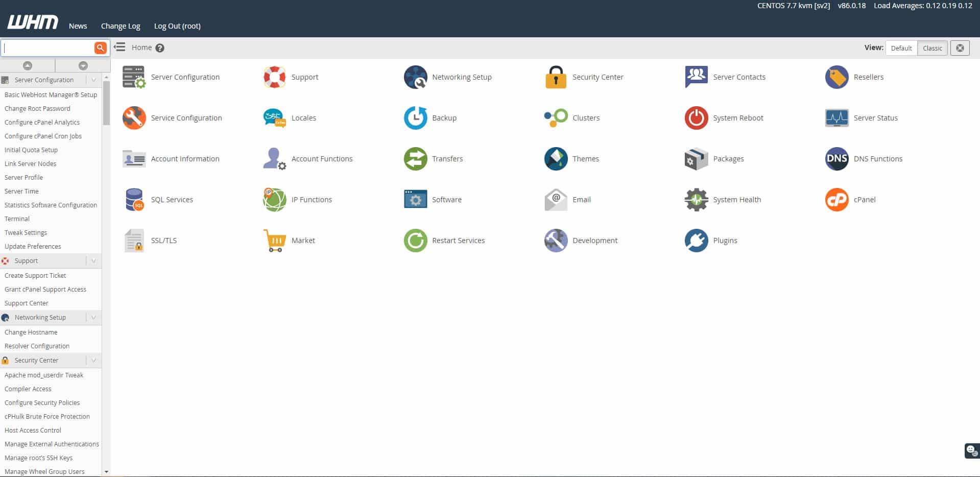Collapse Networking Setup sidebar section chevron
980x477 pixels.
(x=93, y=317)
